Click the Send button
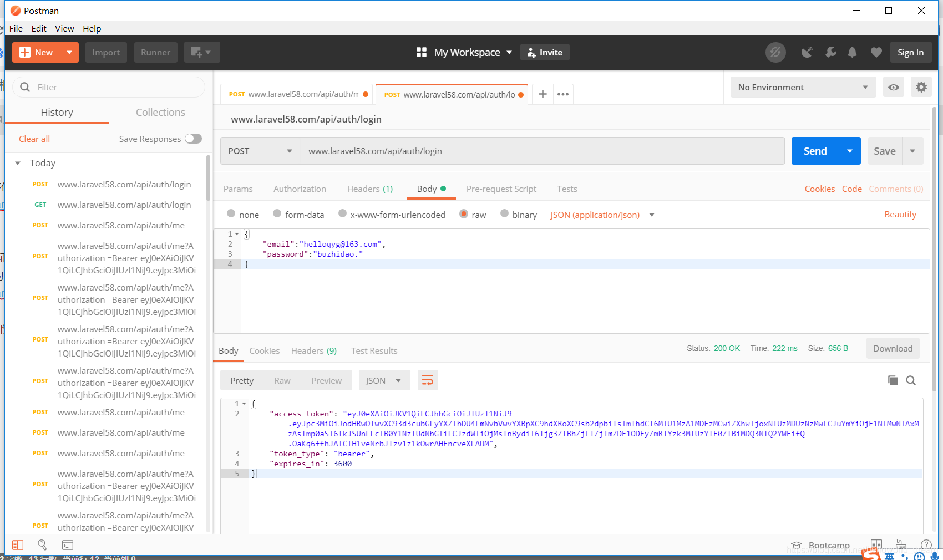 pos(815,151)
